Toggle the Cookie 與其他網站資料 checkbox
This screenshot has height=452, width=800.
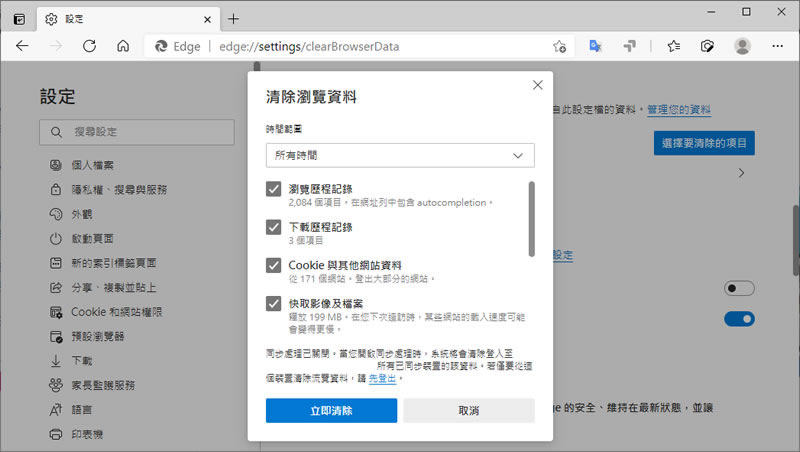[x=273, y=265]
